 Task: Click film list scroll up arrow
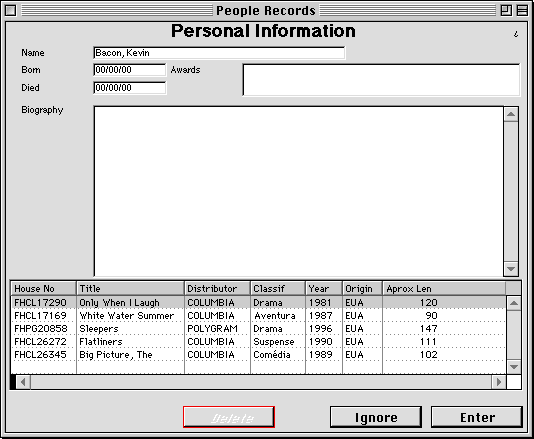tap(514, 303)
